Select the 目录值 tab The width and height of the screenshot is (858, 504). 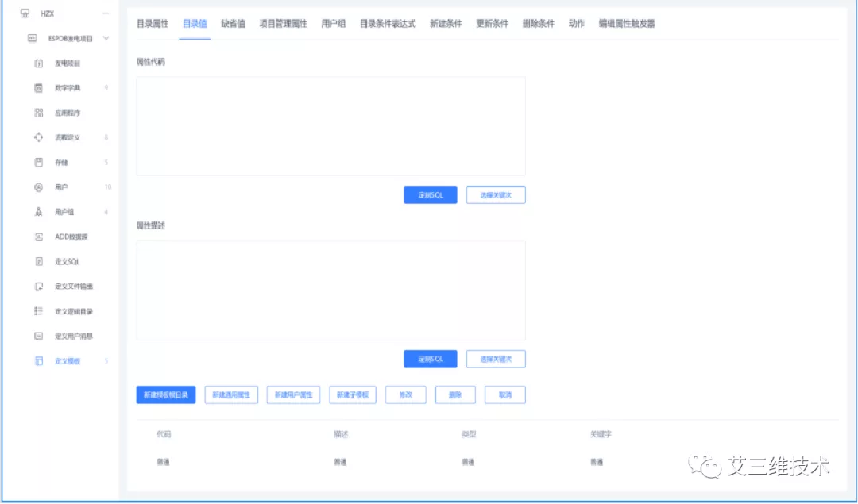(x=195, y=24)
